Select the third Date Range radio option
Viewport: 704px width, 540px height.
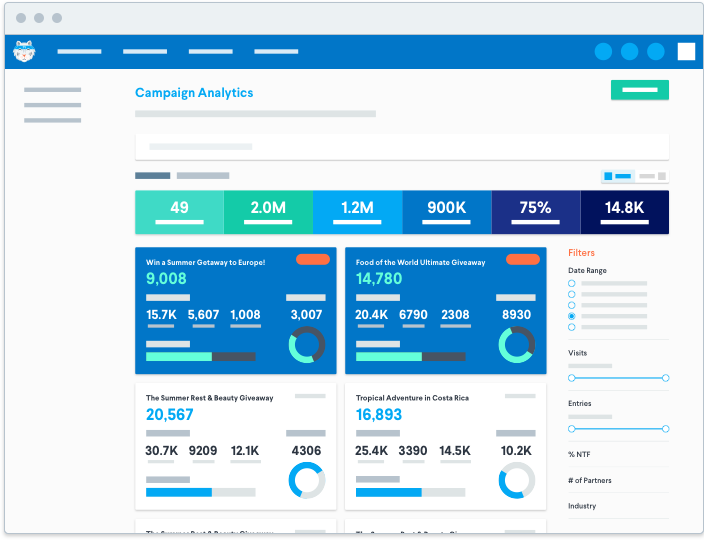572,305
